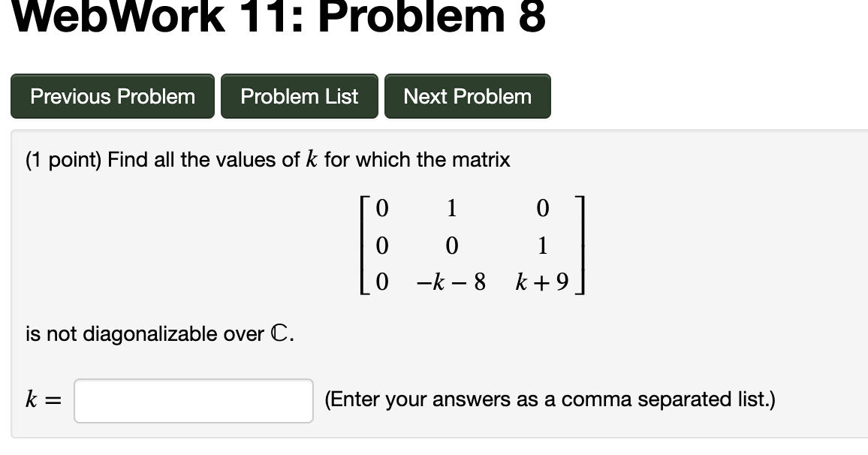Screen dimensions: 868x455
Task: Click the entry -k - 8 in the matrix
Action: click(451, 281)
